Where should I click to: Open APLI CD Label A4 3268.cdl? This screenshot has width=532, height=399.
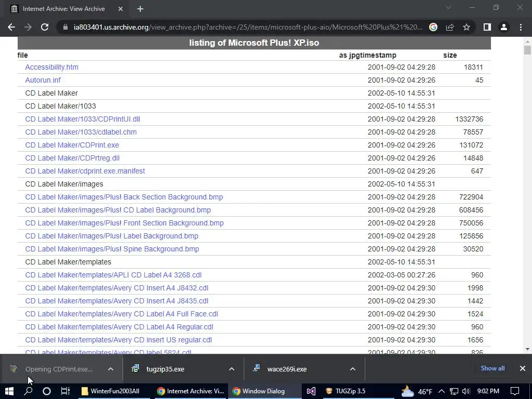tap(113, 275)
